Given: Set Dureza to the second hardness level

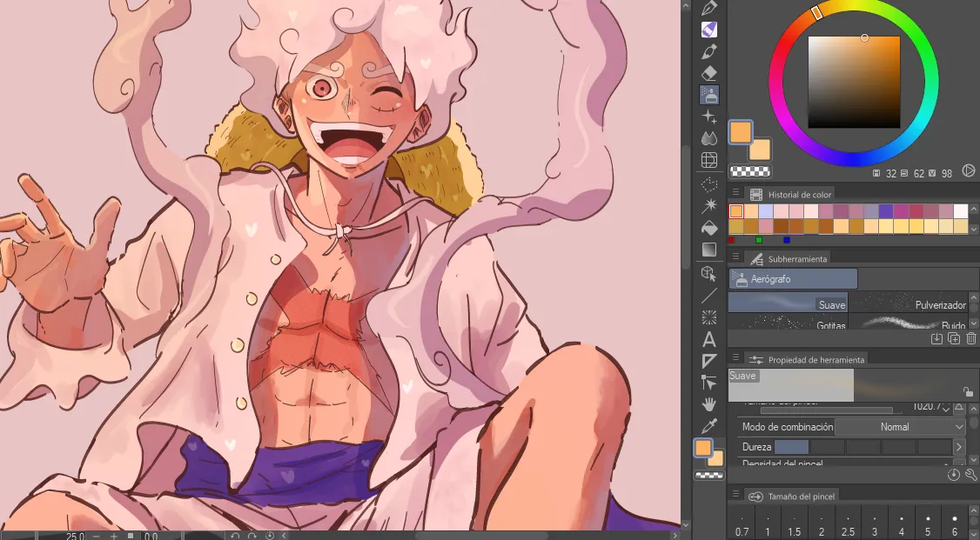Looking at the screenshot, I should pyautogui.click(x=827, y=447).
